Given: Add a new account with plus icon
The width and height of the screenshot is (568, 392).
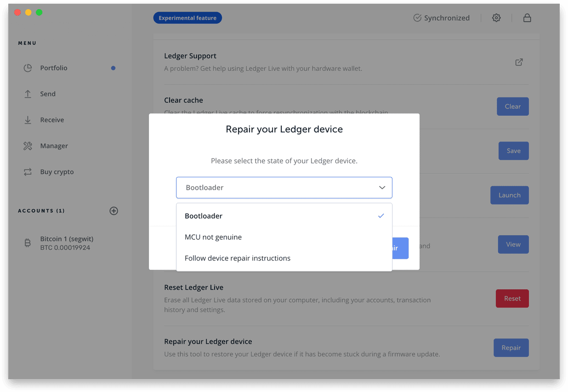Looking at the screenshot, I should point(114,211).
